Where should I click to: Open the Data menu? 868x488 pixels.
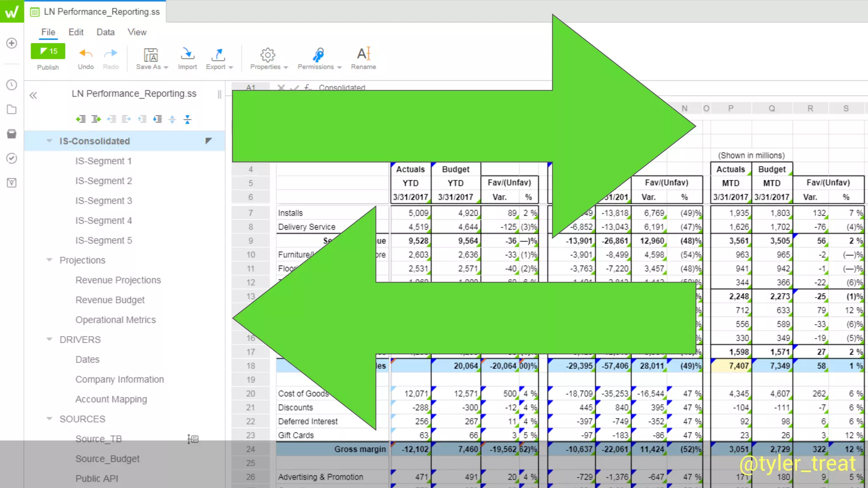[105, 32]
